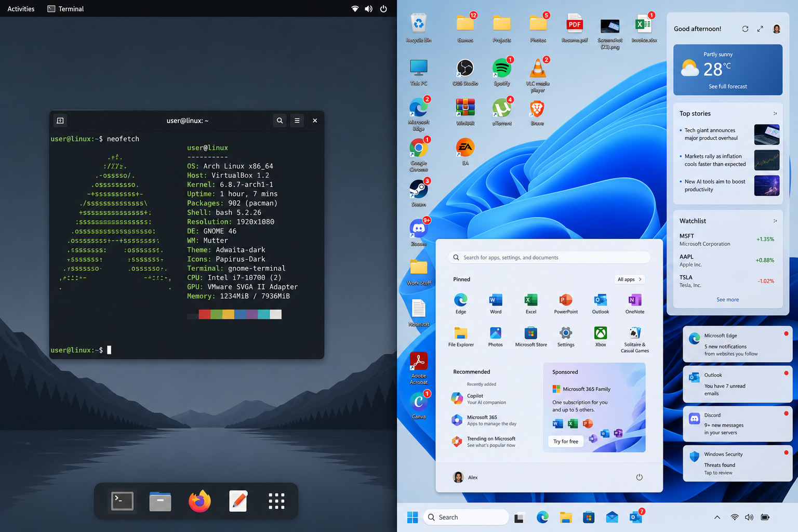
Task: Open Windows taskbar volume icon
Action: tap(749, 517)
